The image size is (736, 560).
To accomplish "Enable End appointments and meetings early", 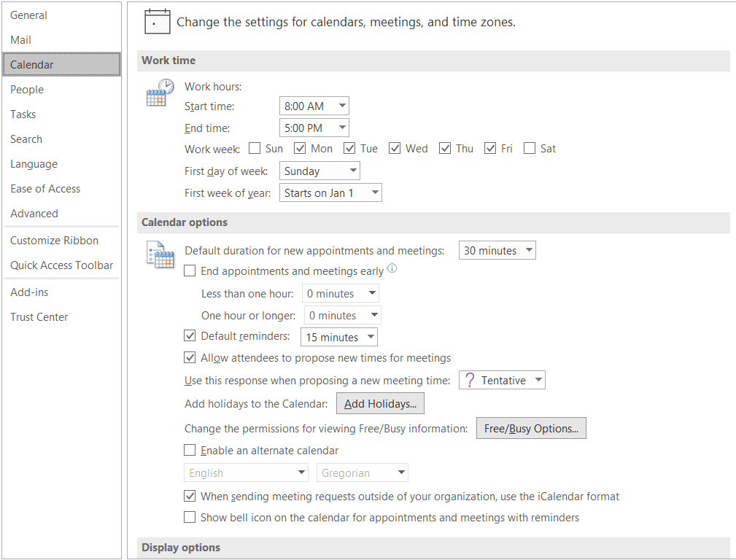I will [x=190, y=271].
